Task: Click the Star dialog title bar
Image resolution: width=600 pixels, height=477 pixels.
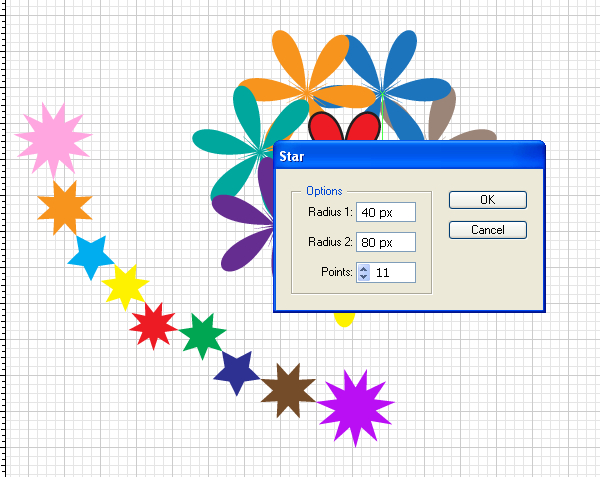Action: click(x=409, y=156)
